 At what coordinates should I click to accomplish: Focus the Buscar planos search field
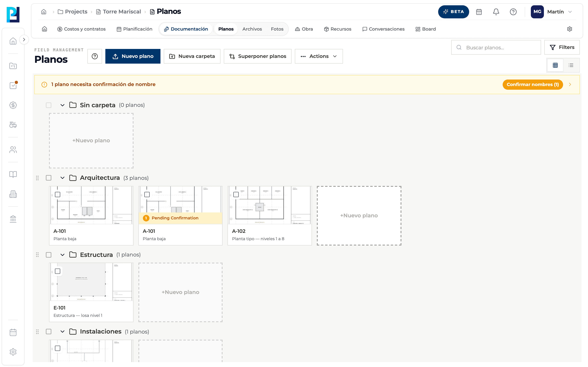[496, 48]
